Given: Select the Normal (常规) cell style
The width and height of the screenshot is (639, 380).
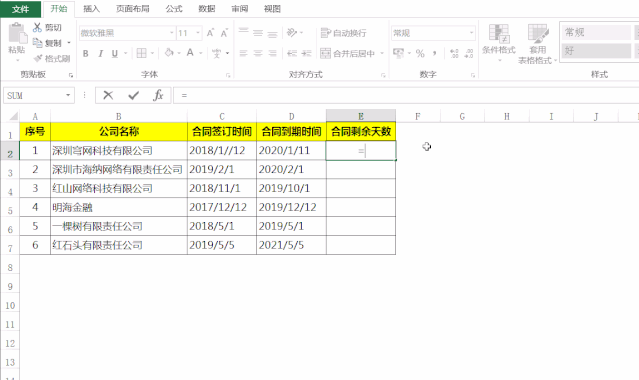Looking at the screenshot, I should coord(596,32).
